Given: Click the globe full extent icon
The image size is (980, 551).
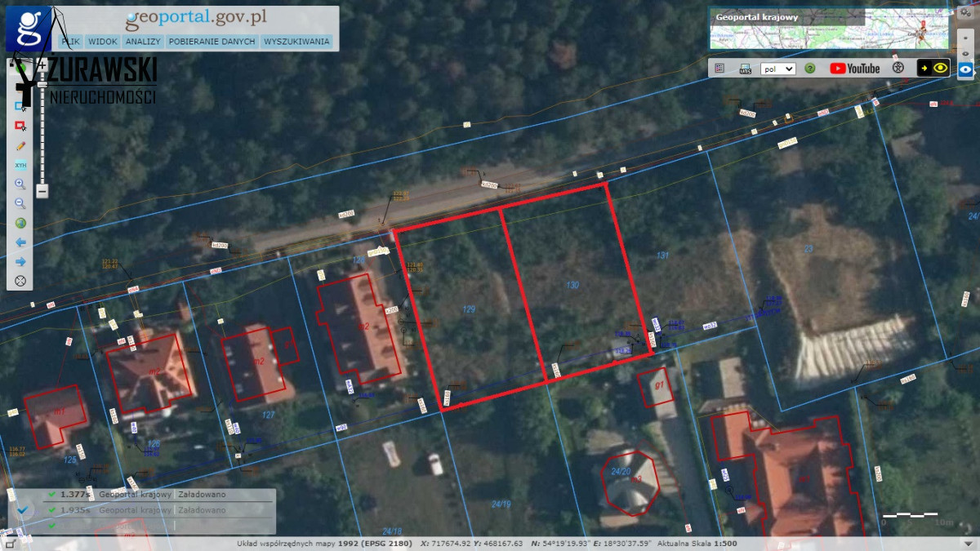Looking at the screenshot, I should pos(20,223).
